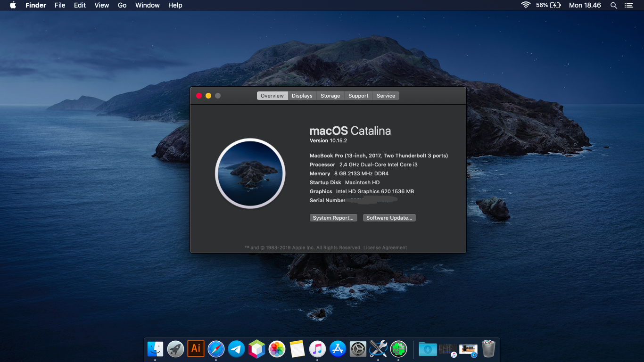Minimize the About This Mac window

click(208, 96)
